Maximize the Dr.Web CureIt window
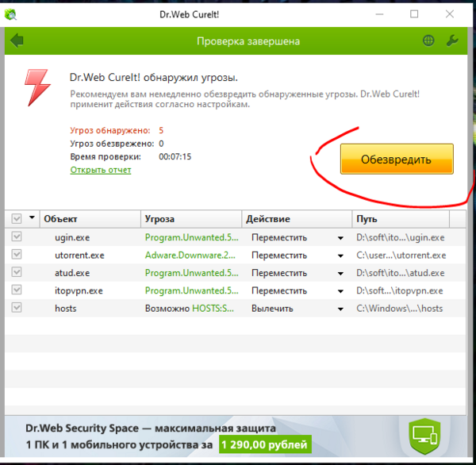Screen dimensions: 476x465 [414, 14]
